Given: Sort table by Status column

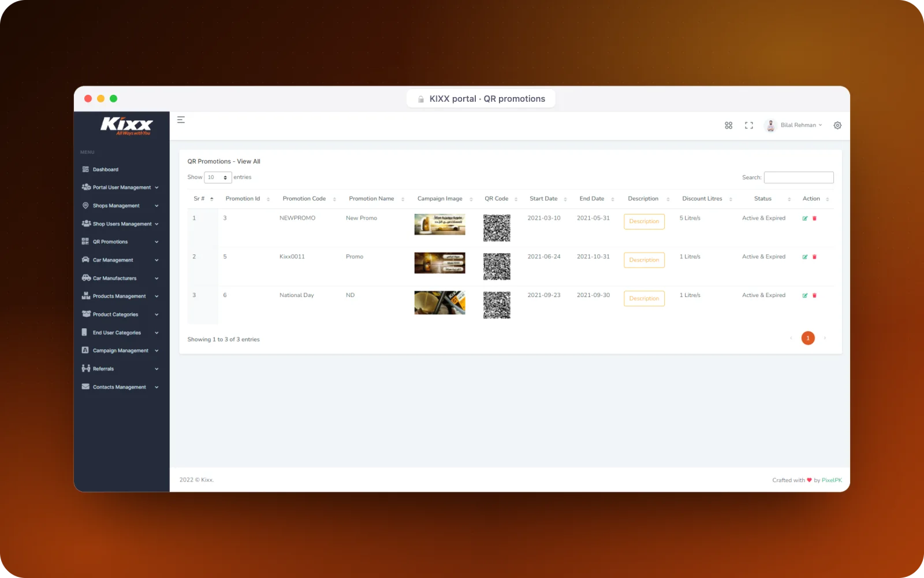Looking at the screenshot, I should (767, 199).
